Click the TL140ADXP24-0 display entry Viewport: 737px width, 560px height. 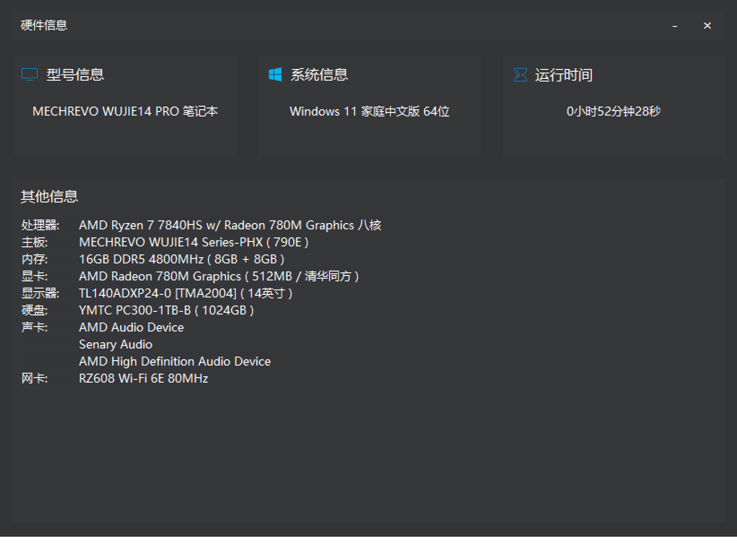coord(185,293)
